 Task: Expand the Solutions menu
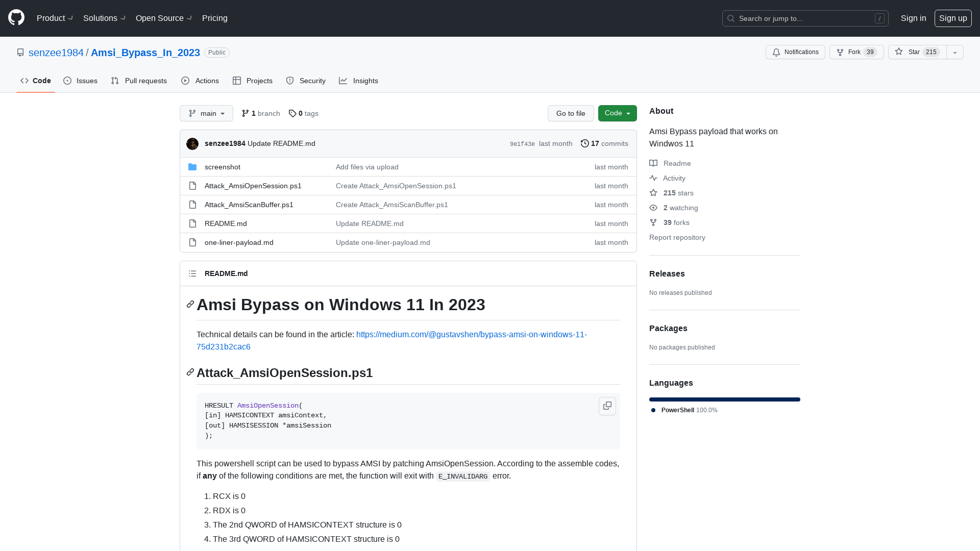[x=105, y=18]
